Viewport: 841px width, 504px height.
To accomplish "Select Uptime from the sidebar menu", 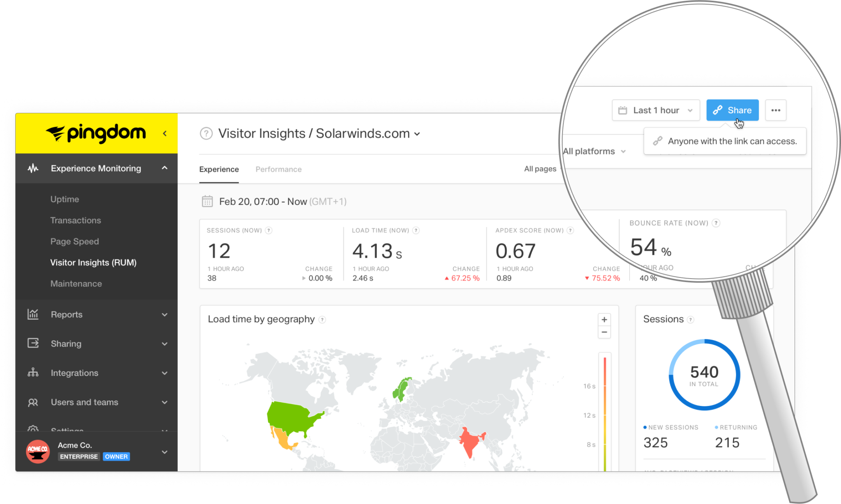I will click(x=64, y=199).
